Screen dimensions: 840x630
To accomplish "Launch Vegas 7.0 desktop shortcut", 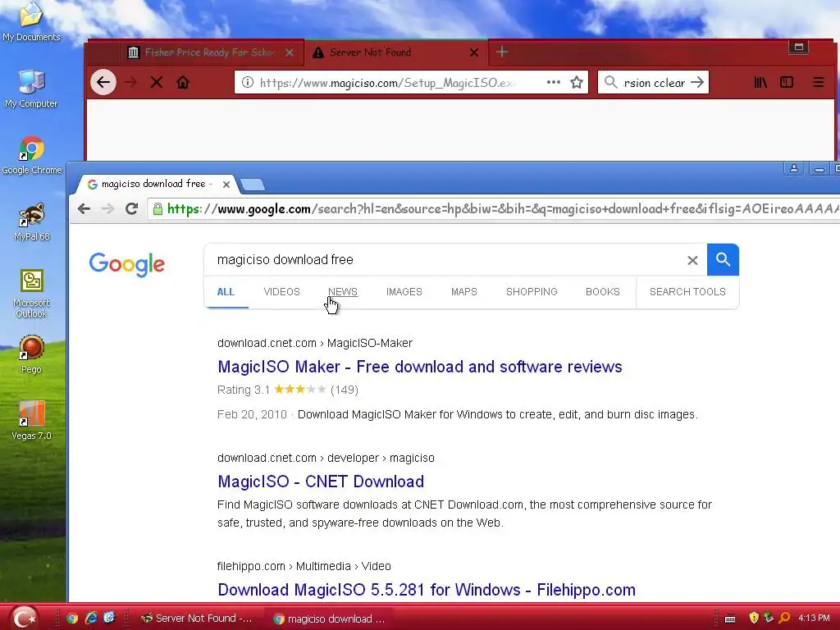I will [x=32, y=421].
